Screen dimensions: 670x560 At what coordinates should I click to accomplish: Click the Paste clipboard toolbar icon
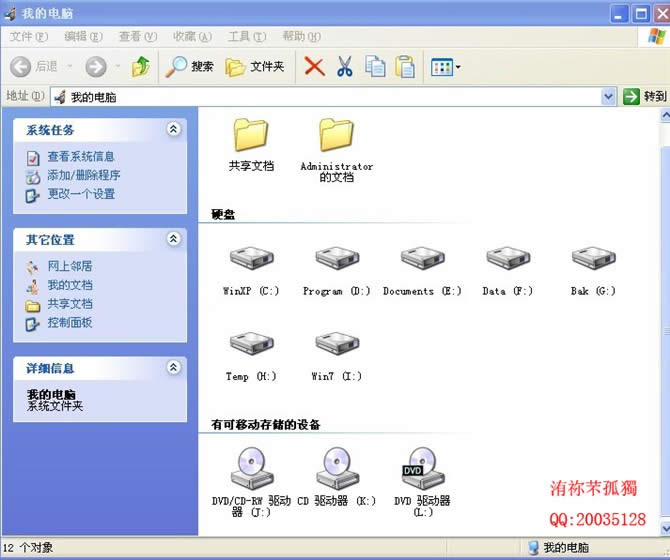point(405,67)
